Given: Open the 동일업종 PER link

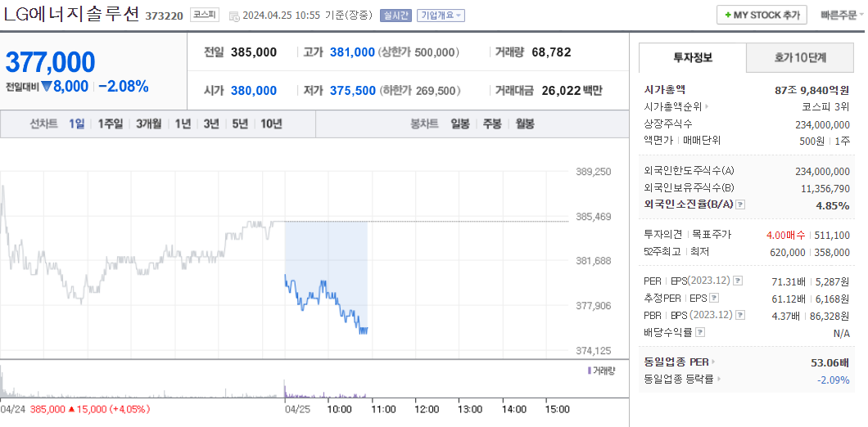Looking at the screenshot, I should point(676,362).
